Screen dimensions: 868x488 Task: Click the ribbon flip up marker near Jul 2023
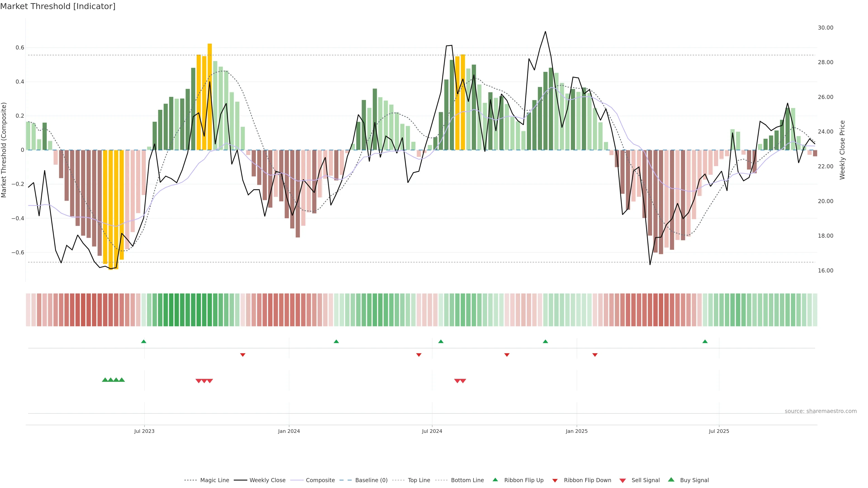point(144,342)
